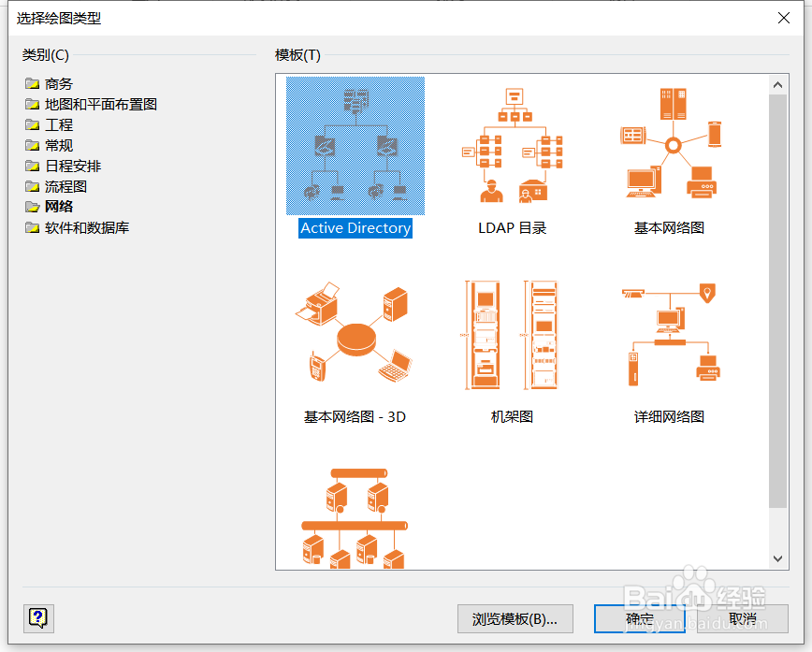Select the LDAP 目录 template
This screenshot has height=652, width=812.
514,145
